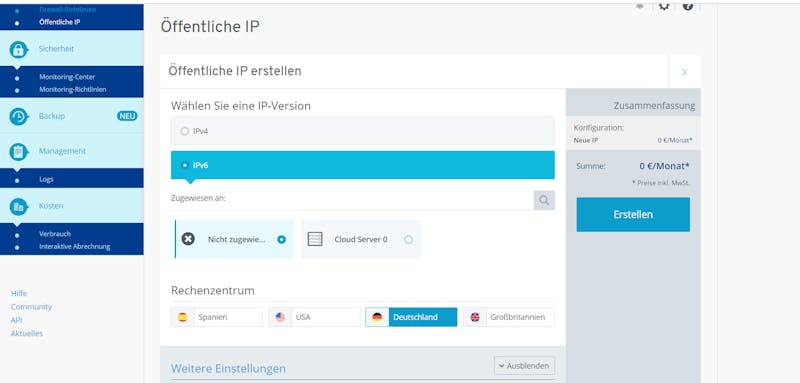Open Interaktive Abrechnung in the sidebar
Image resolution: width=800 pixels, height=383 pixels.
click(x=74, y=246)
